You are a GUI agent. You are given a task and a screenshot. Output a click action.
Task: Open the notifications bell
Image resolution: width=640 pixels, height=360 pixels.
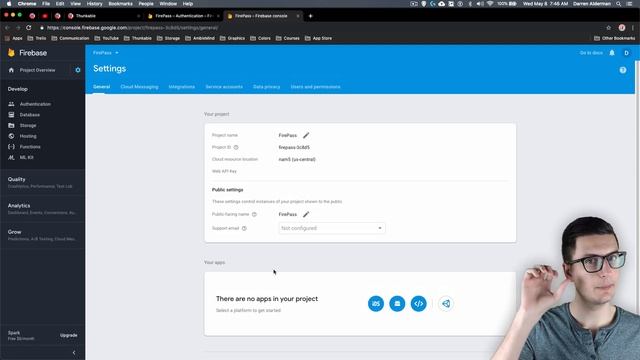[612, 53]
